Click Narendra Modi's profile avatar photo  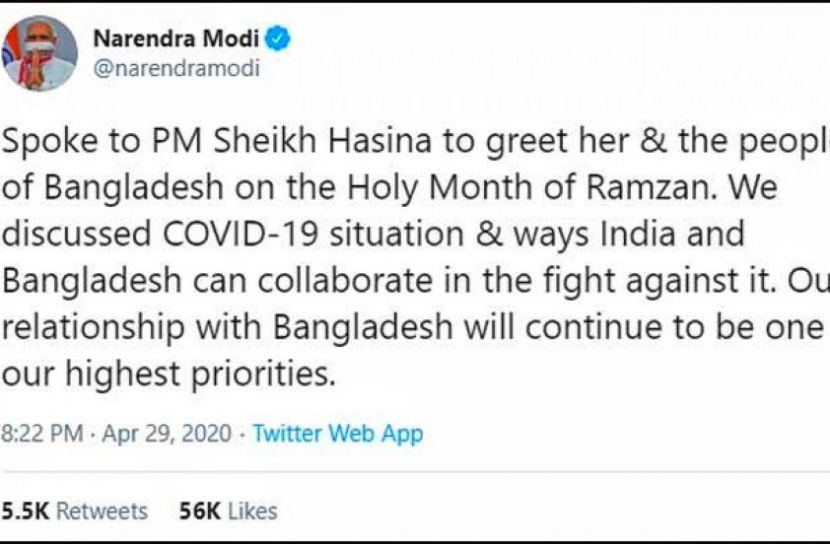39,52
